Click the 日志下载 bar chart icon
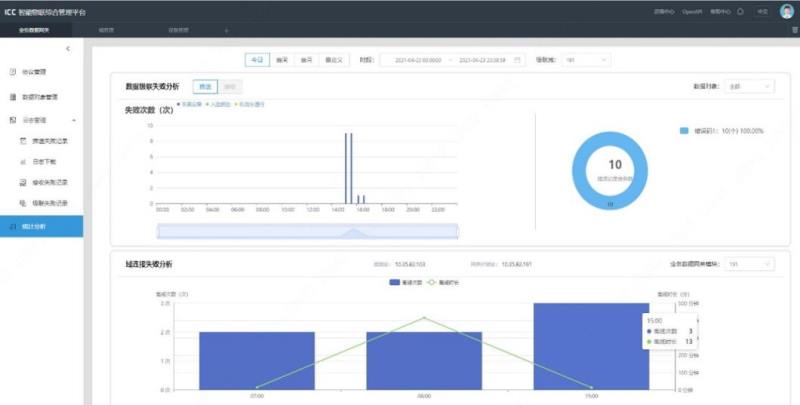Image resolution: width=800 pixels, height=405 pixels. (x=23, y=162)
